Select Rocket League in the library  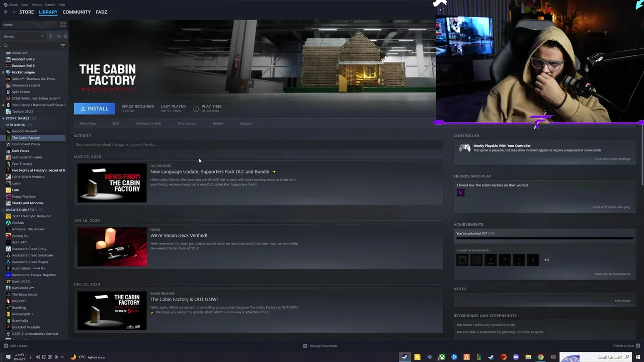pos(23,72)
